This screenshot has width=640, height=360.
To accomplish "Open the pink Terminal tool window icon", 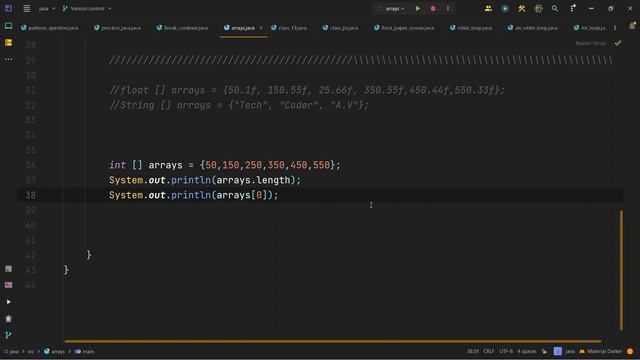I will pos(8,285).
